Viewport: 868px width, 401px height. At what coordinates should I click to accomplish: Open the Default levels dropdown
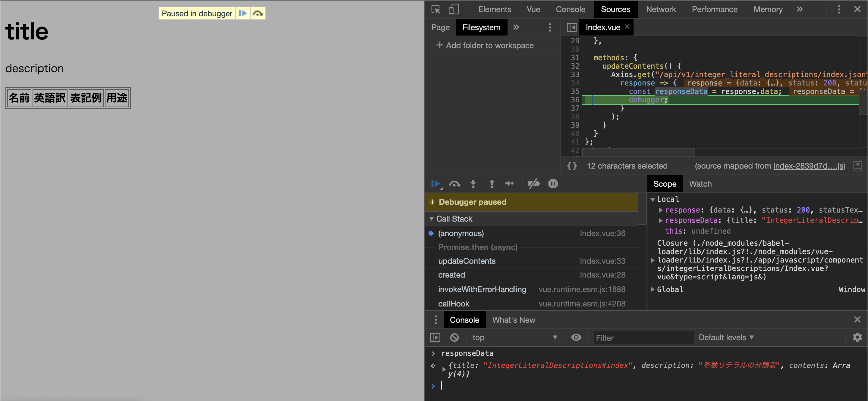click(x=726, y=337)
